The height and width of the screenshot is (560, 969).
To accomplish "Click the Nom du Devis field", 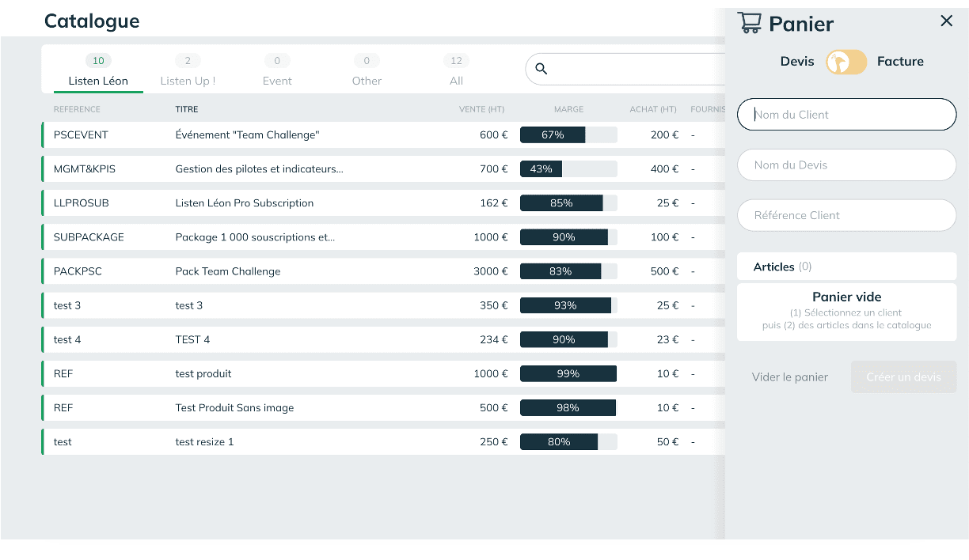I will (846, 165).
